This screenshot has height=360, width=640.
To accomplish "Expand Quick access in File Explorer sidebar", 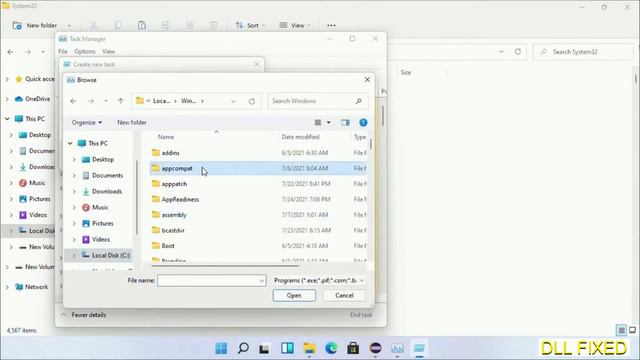I will click(x=7, y=79).
